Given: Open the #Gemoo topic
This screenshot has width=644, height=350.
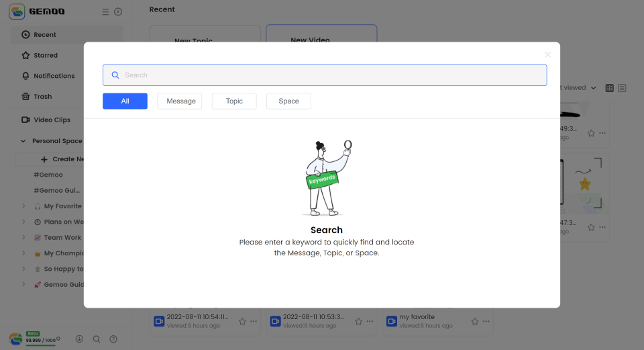Looking at the screenshot, I should 48,175.
